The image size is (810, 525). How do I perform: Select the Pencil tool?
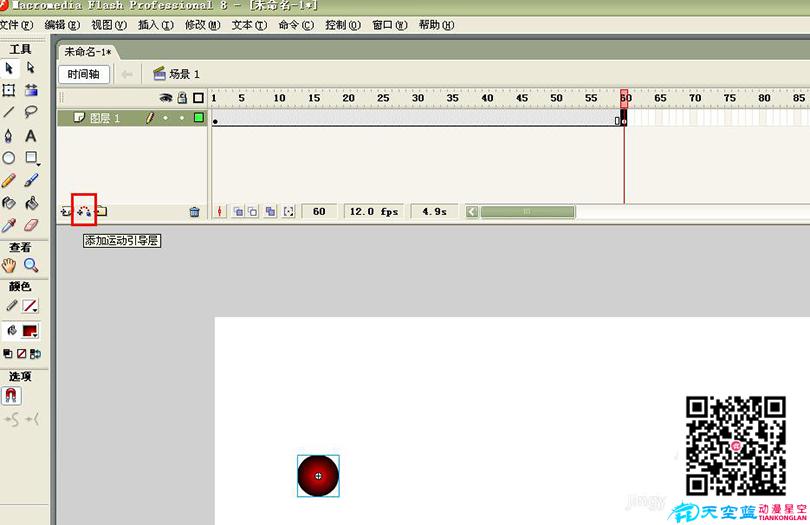9,180
